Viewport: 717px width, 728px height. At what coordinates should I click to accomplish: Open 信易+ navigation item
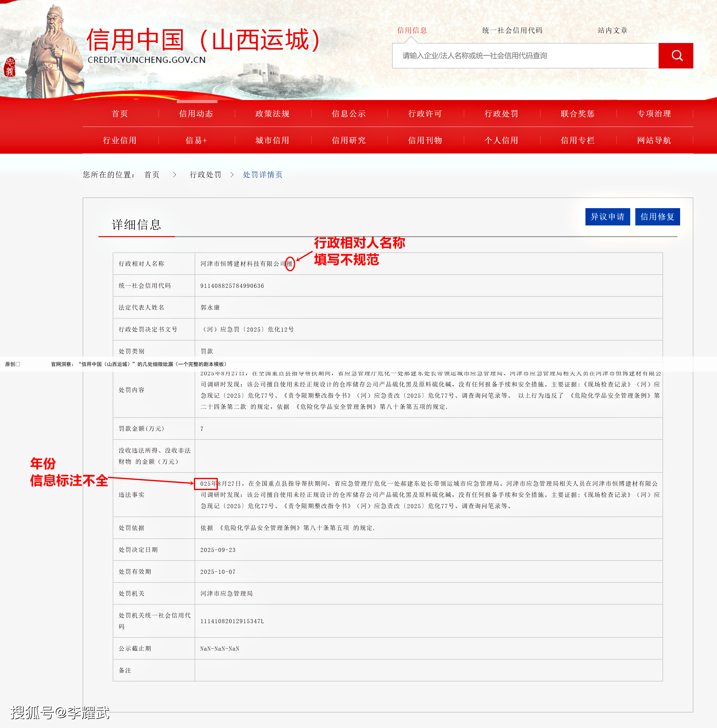pos(196,140)
